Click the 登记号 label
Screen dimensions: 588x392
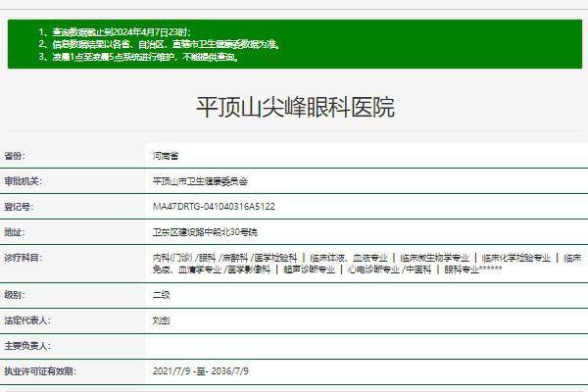19,207
